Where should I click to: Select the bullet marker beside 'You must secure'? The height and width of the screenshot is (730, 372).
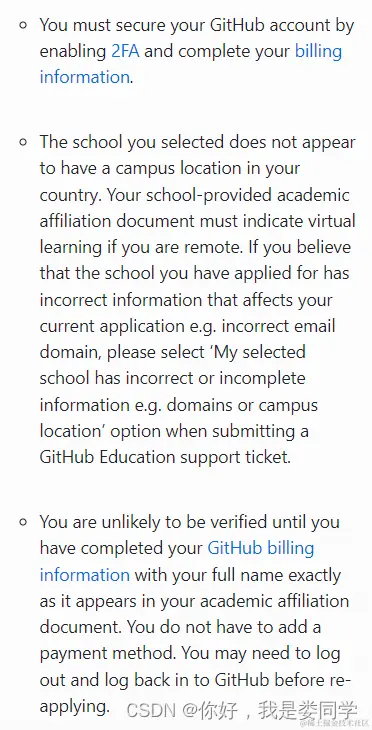(x=24, y=25)
